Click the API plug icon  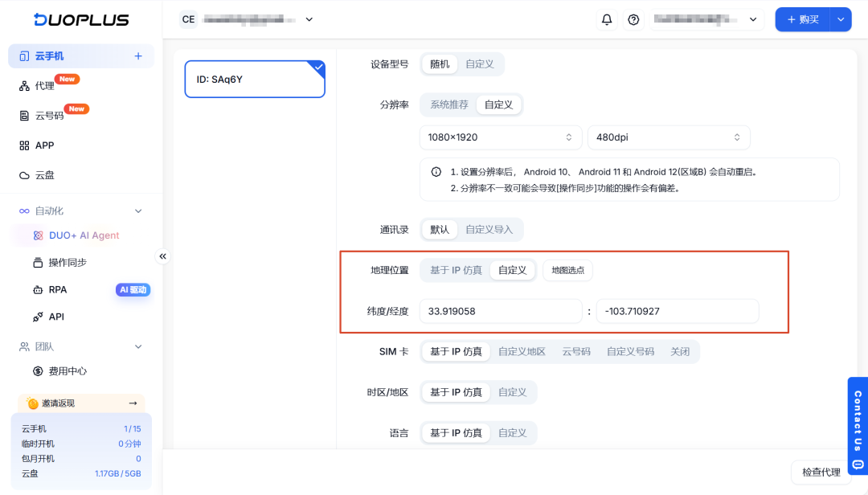[38, 317]
